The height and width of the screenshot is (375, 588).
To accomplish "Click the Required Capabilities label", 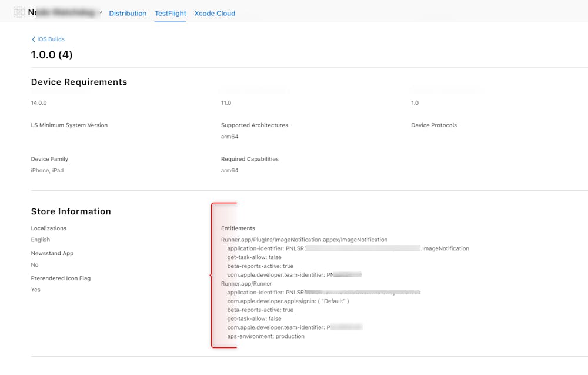I will [250, 159].
